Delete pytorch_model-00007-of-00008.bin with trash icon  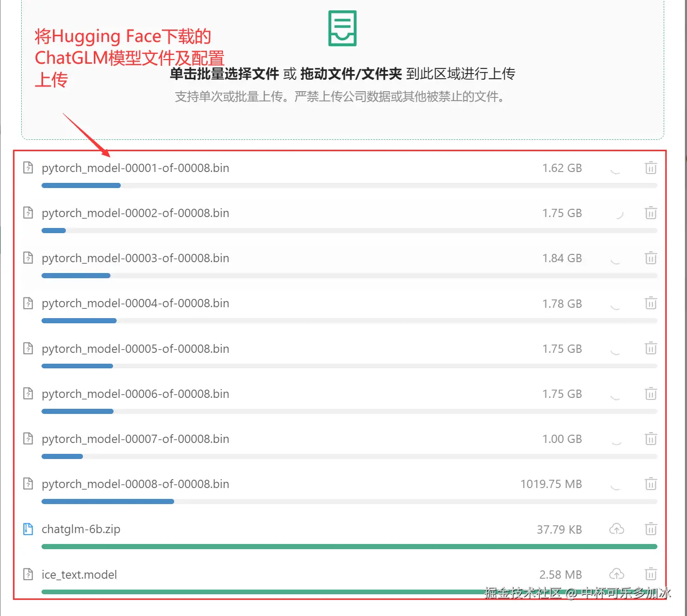point(651,439)
